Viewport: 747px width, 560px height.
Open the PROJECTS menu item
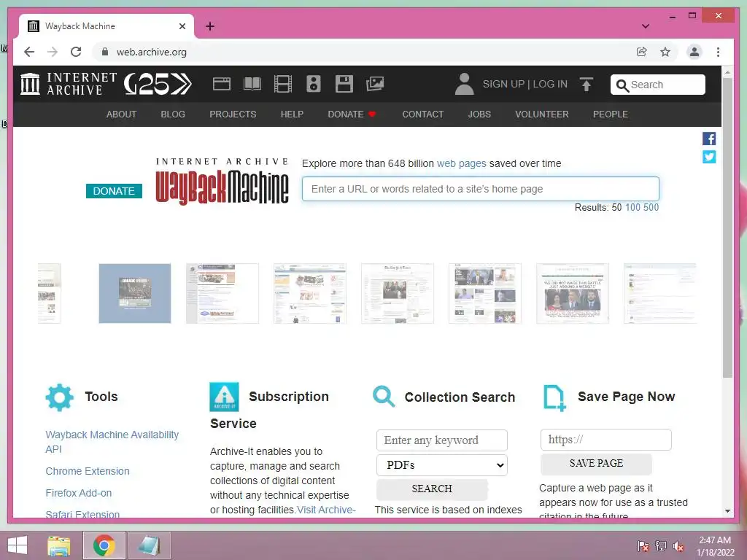click(233, 114)
